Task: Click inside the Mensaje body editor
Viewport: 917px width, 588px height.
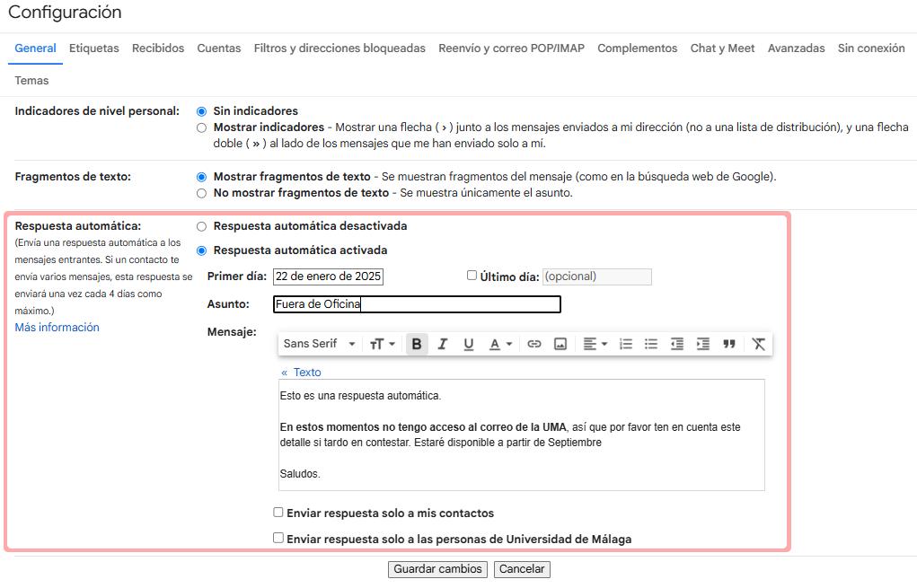Action: (522, 434)
